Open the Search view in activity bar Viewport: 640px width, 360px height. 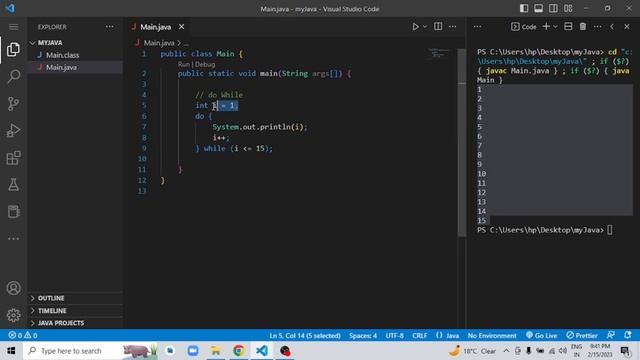point(13,76)
